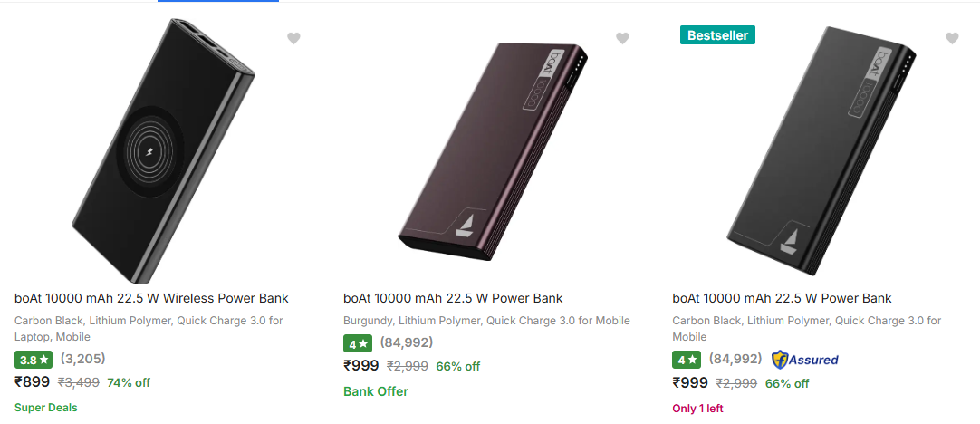This screenshot has width=980, height=424.
Task: Open boAt 10000 mAh Wireless Power Bank title
Action: pos(151,298)
